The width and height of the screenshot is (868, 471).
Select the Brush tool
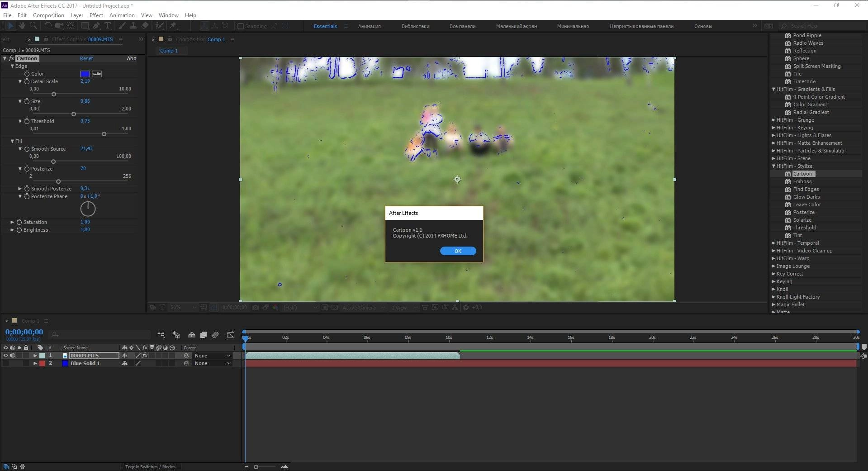pos(123,26)
